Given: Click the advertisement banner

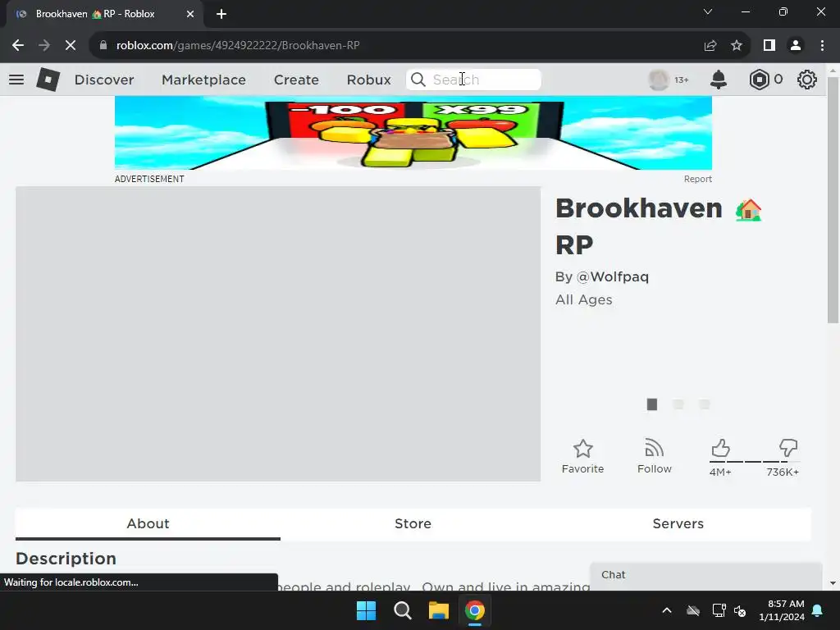Looking at the screenshot, I should point(413,133).
